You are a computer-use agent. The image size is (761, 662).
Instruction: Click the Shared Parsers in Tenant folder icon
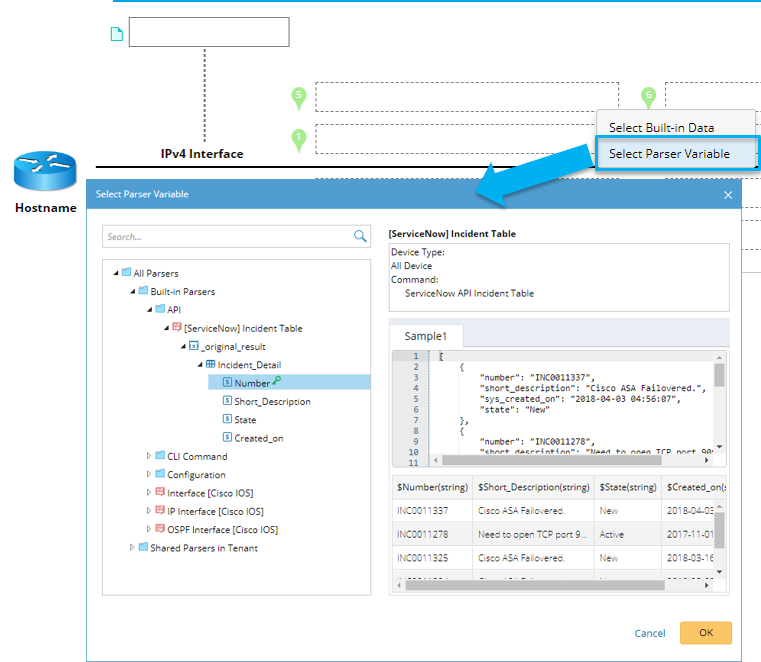143,547
